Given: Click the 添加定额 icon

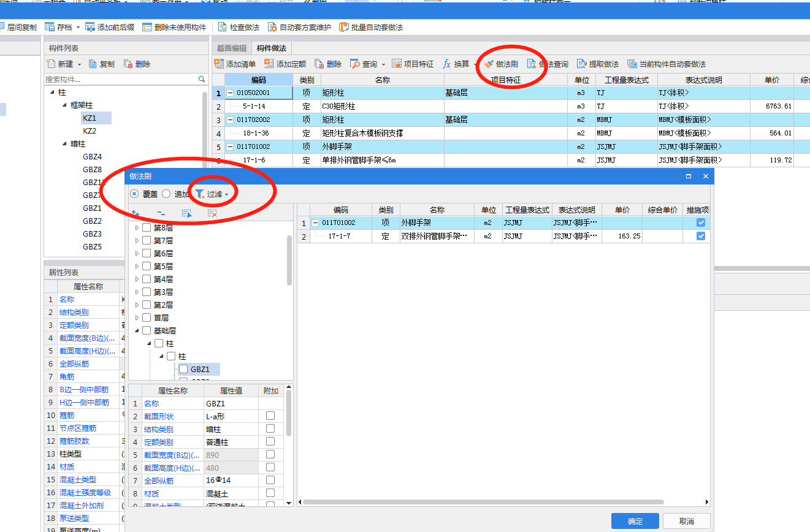Looking at the screenshot, I should tap(269, 64).
